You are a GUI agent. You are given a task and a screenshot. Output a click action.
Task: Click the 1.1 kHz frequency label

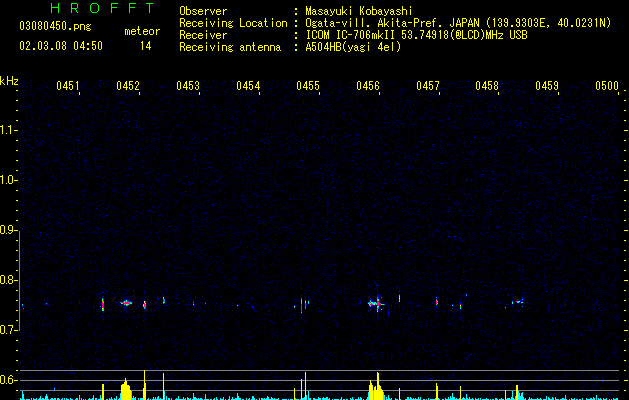8,130
